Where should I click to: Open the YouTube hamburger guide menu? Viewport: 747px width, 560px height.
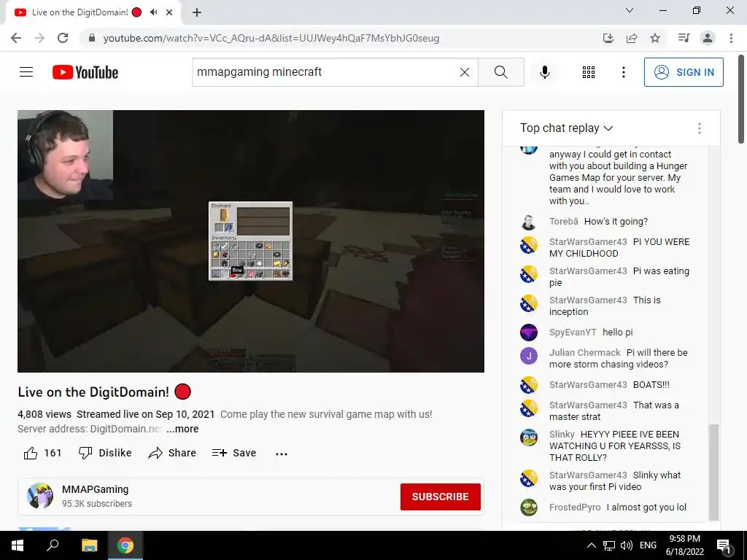(x=26, y=72)
